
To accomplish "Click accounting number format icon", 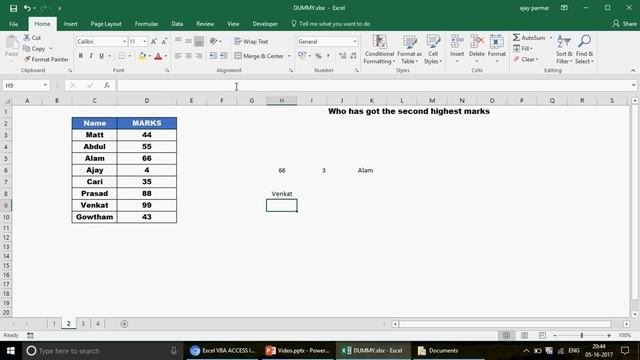I will point(302,56).
